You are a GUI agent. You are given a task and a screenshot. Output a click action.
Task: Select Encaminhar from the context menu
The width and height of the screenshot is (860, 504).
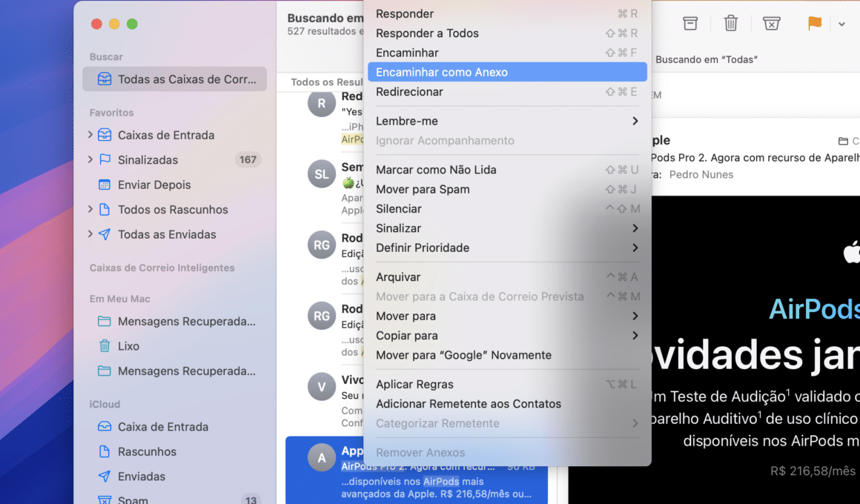point(507,53)
